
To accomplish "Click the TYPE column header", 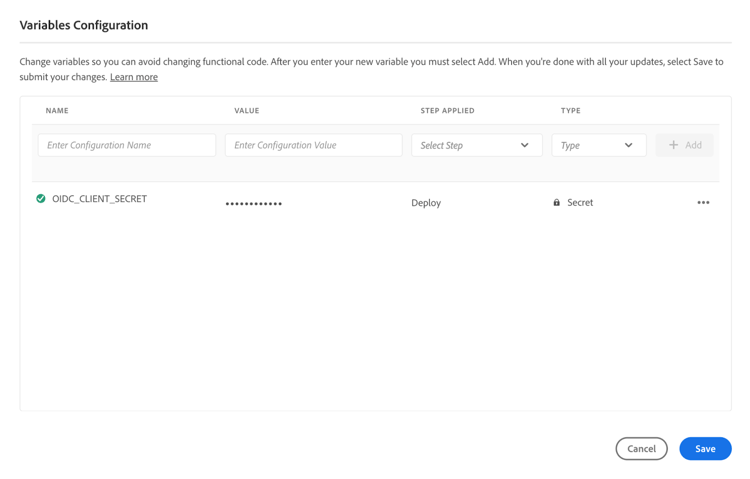I will [570, 111].
